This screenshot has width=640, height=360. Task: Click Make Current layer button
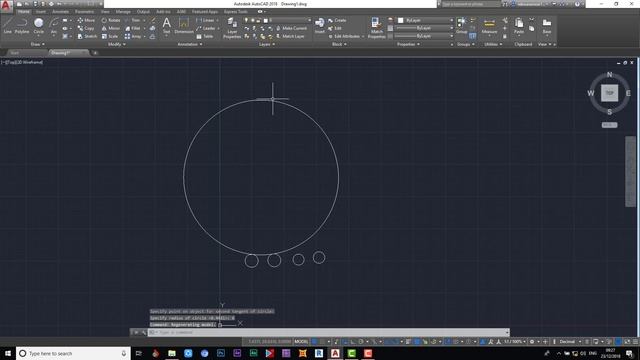point(291,28)
